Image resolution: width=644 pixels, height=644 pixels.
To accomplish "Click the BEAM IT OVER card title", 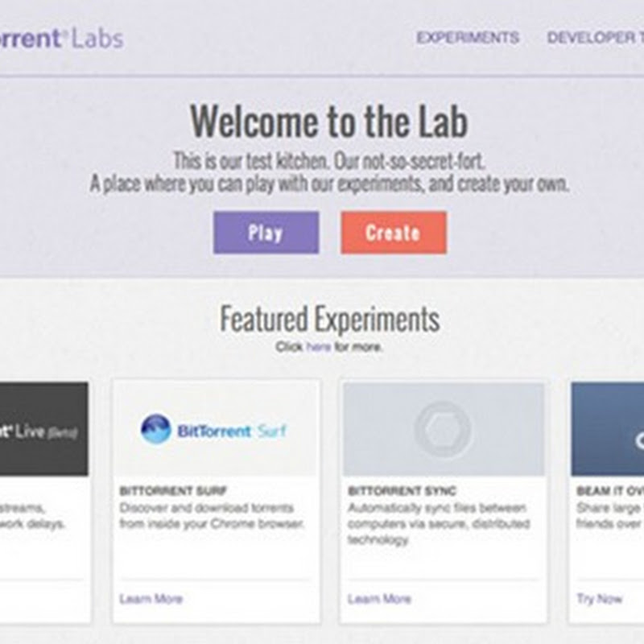I will (x=610, y=491).
